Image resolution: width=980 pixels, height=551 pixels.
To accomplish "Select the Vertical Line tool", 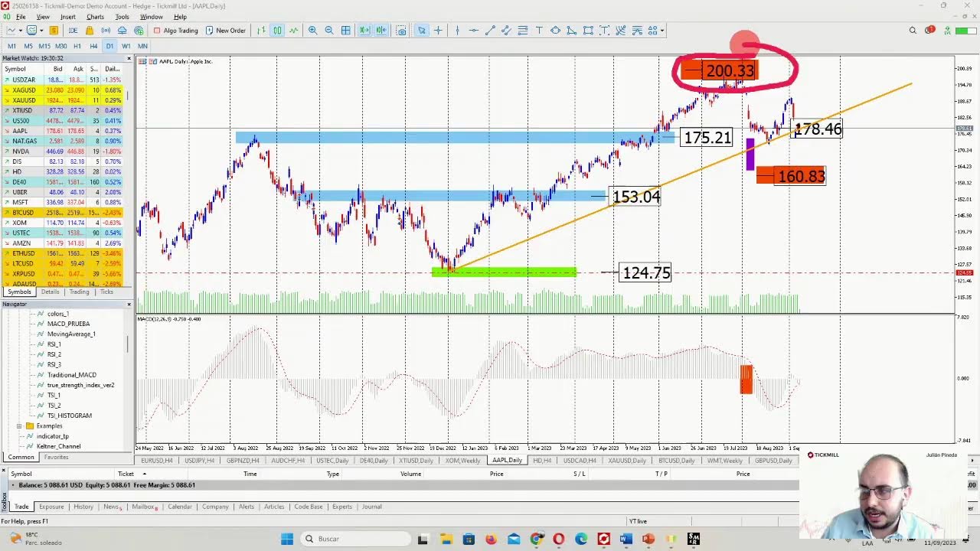I will tap(457, 31).
